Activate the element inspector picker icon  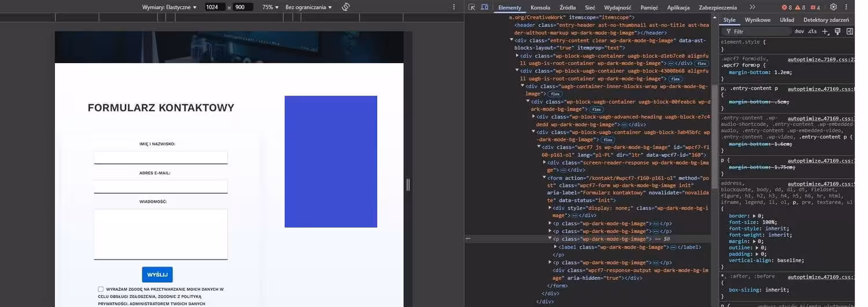[472, 7]
